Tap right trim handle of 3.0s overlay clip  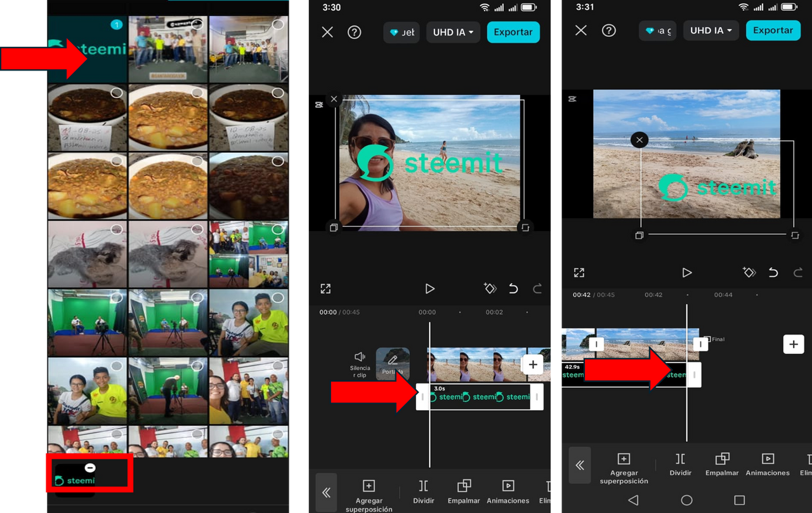(537, 397)
